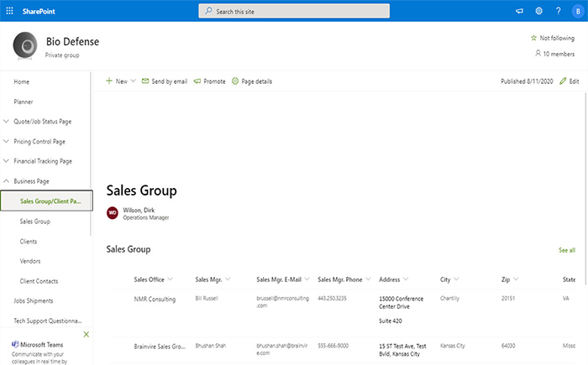The height and width of the screenshot is (365, 588).
Task: Open Planner in left navigation
Action: click(24, 102)
